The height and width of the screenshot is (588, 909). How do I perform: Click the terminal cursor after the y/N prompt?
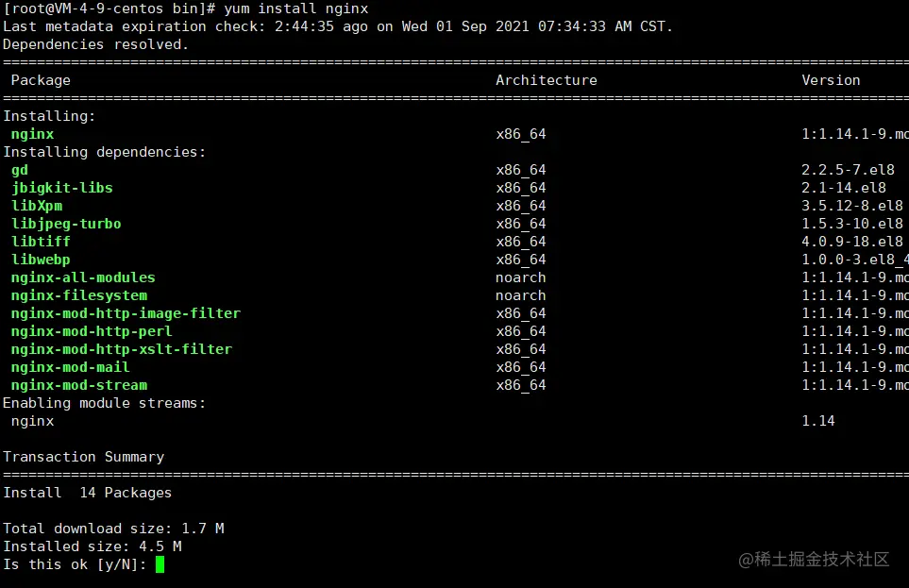pyautogui.click(x=160, y=564)
